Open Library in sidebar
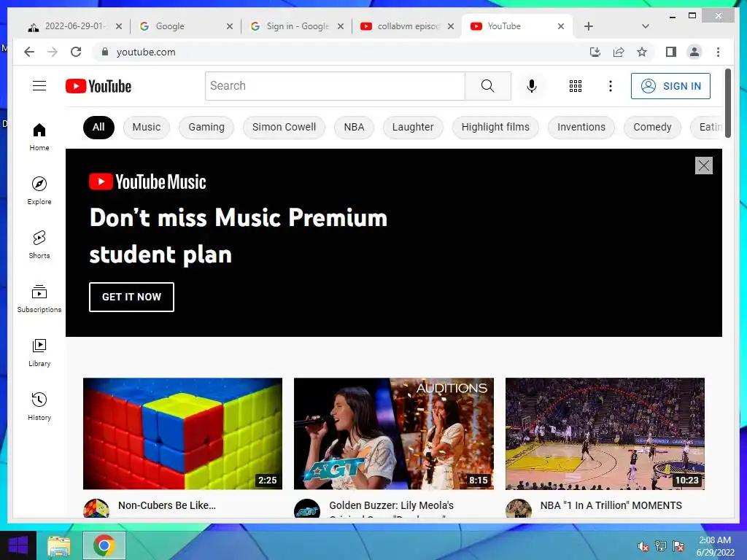747x560 pixels. click(39, 352)
